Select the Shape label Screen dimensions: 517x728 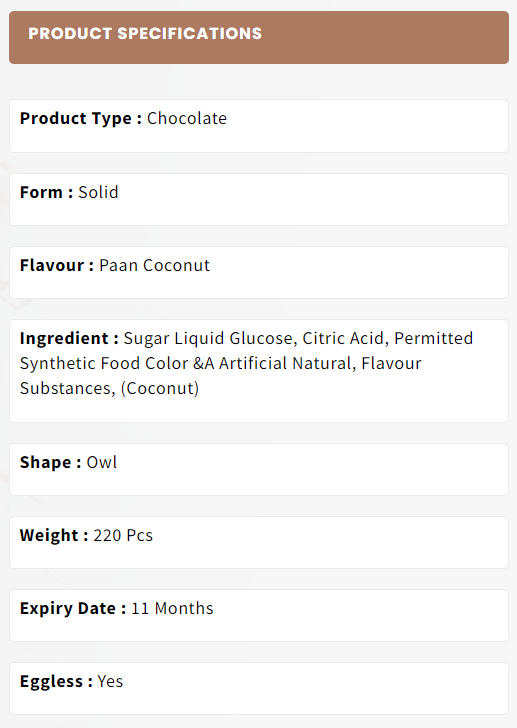(x=51, y=462)
